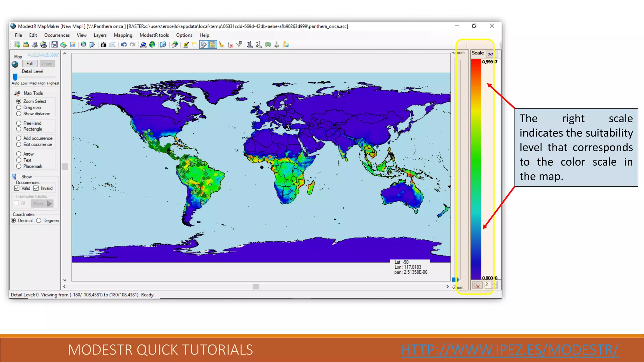The image size is (644, 362).
Task: Select the Show distance tool
Action: [x=19, y=114]
